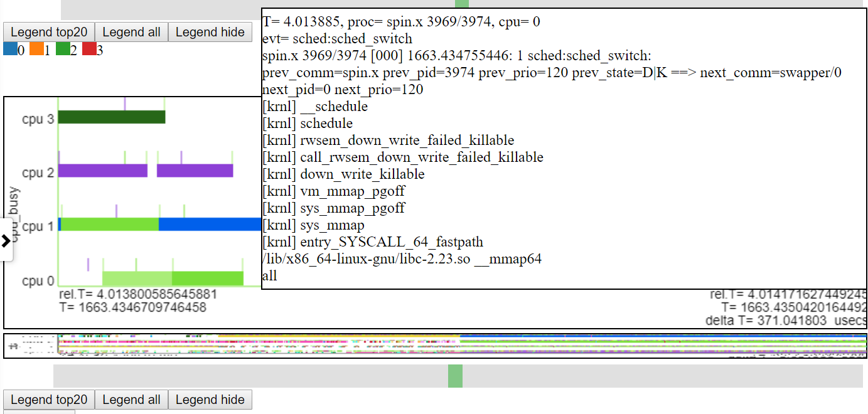
Task: Click the 'cpu 2' axis label
Action: [38, 172]
